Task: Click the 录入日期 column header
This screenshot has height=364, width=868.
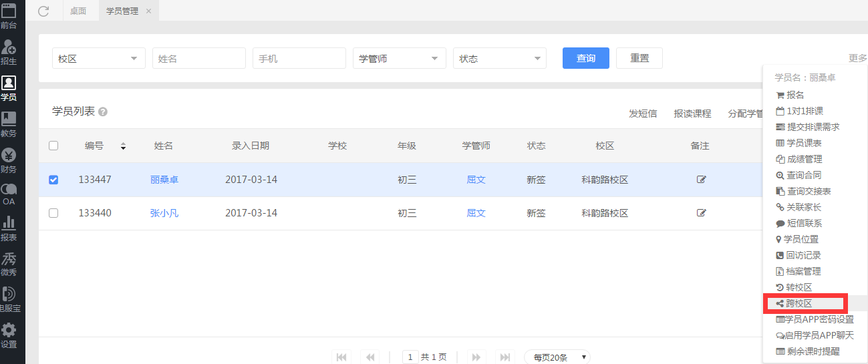Action: (x=251, y=146)
